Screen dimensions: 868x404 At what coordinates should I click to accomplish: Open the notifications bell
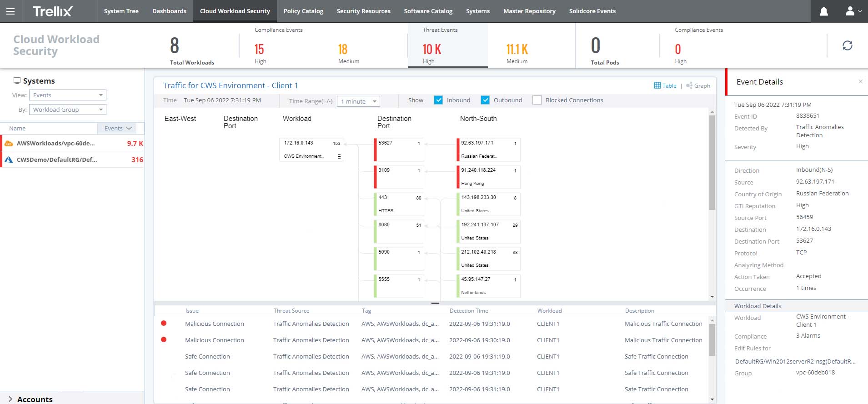click(823, 11)
